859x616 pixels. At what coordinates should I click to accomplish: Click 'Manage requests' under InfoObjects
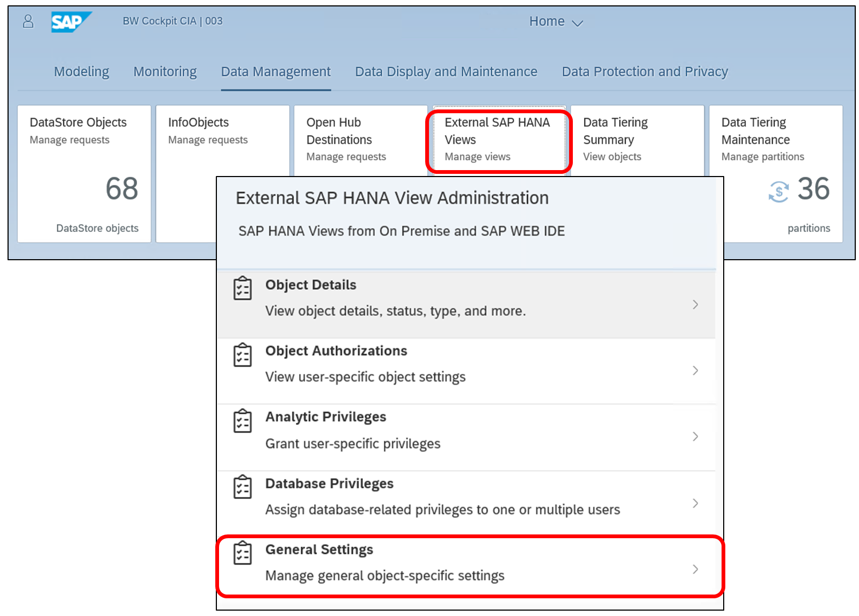[208, 140]
